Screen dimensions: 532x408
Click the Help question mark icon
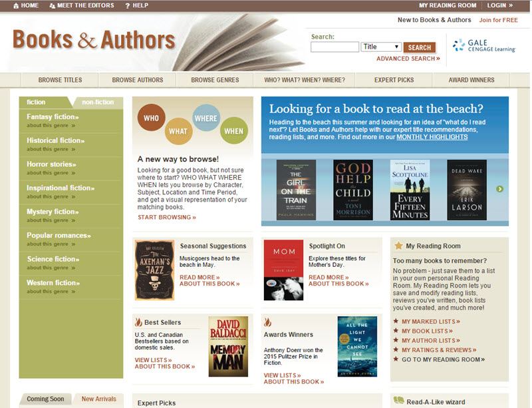coord(128,6)
